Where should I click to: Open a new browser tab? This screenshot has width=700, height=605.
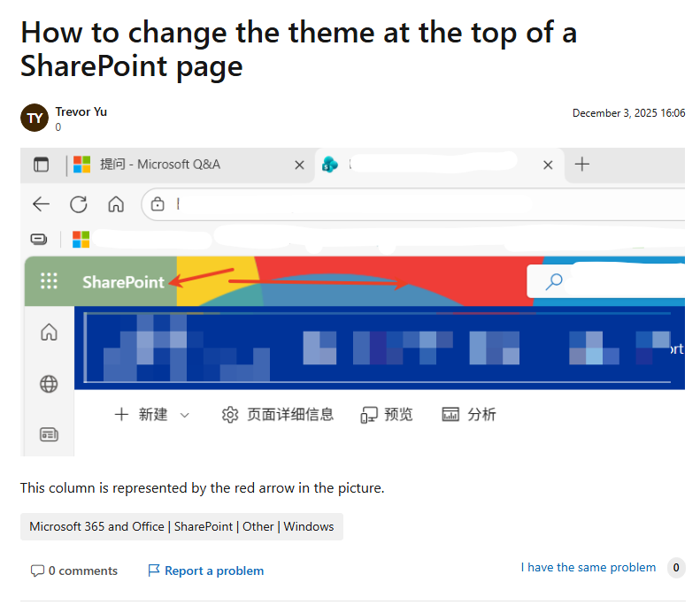pos(581,165)
